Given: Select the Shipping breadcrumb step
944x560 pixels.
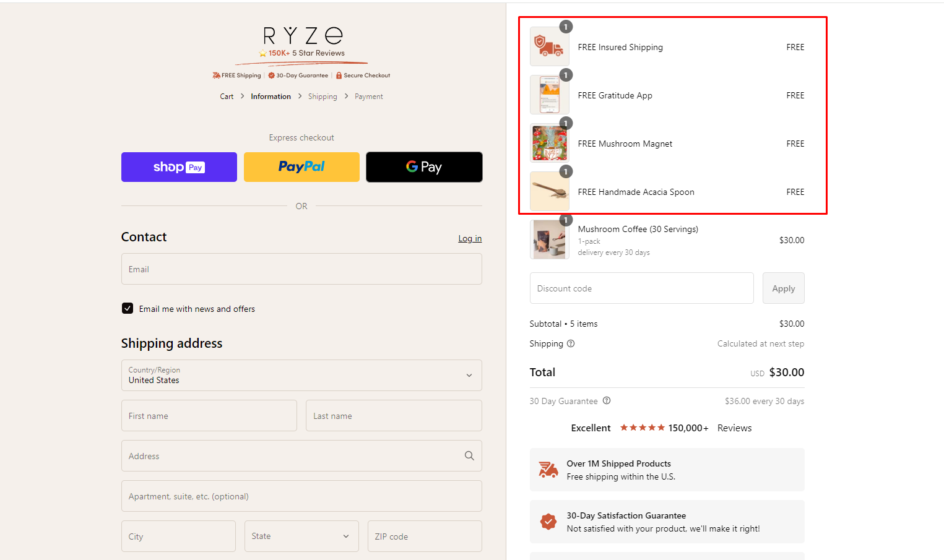Looking at the screenshot, I should tap(323, 97).
